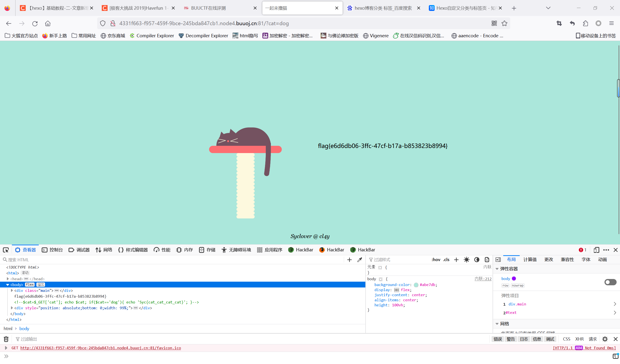This screenshot has height=364, width=620.
Task: Open the tracking protection shield
Action: tap(103, 23)
